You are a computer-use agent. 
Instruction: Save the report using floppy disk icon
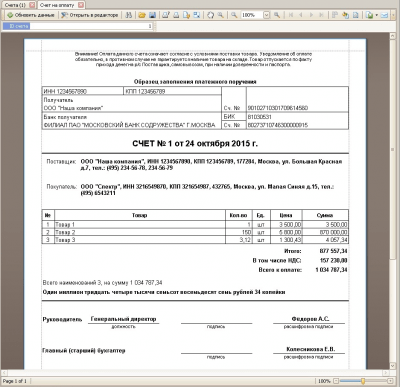tap(152, 15)
